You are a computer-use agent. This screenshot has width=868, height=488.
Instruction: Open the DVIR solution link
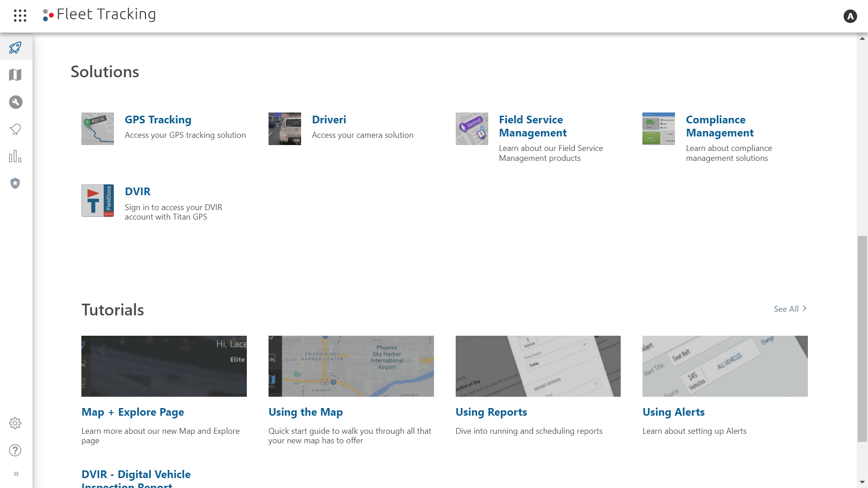(x=137, y=192)
